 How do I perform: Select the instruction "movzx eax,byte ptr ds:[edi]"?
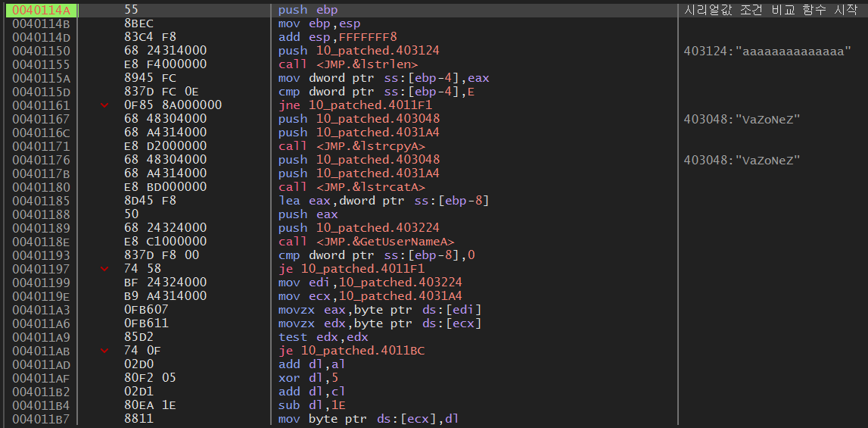click(x=380, y=309)
